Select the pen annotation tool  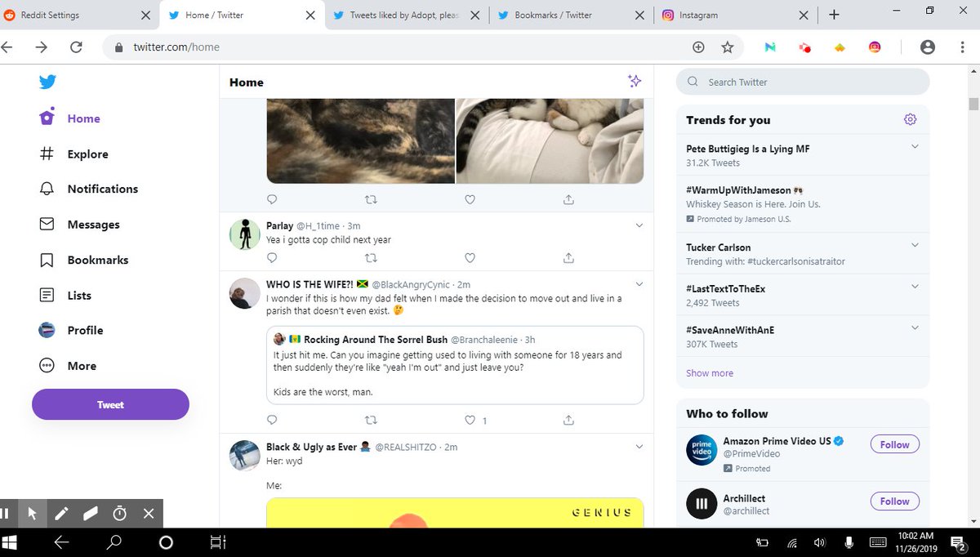[x=61, y=514]
